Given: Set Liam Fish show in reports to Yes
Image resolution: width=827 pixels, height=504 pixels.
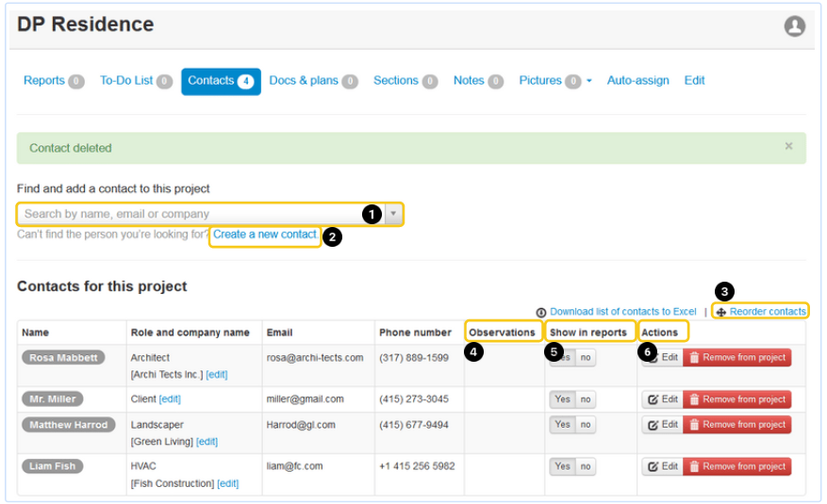Looking at the screenshot, I should [562, 466].
